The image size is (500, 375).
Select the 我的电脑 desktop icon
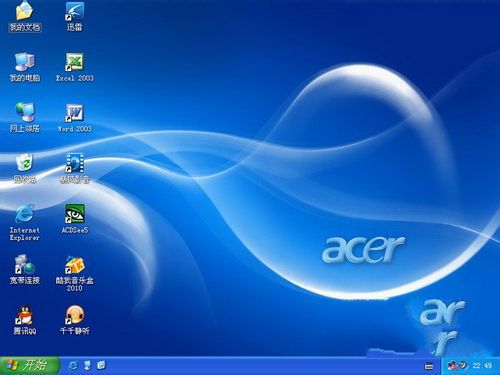point(25,67)
